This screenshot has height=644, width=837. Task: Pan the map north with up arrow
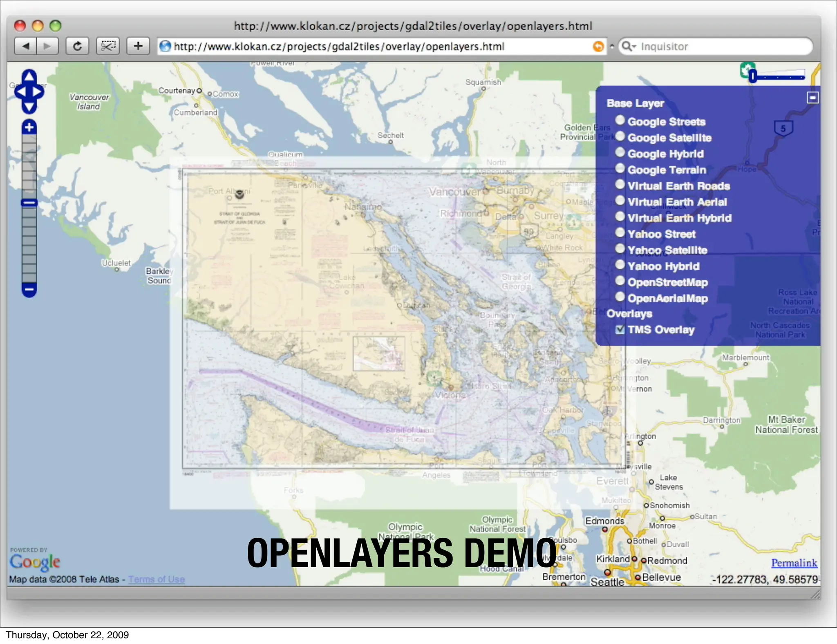(x=29, y=76)
